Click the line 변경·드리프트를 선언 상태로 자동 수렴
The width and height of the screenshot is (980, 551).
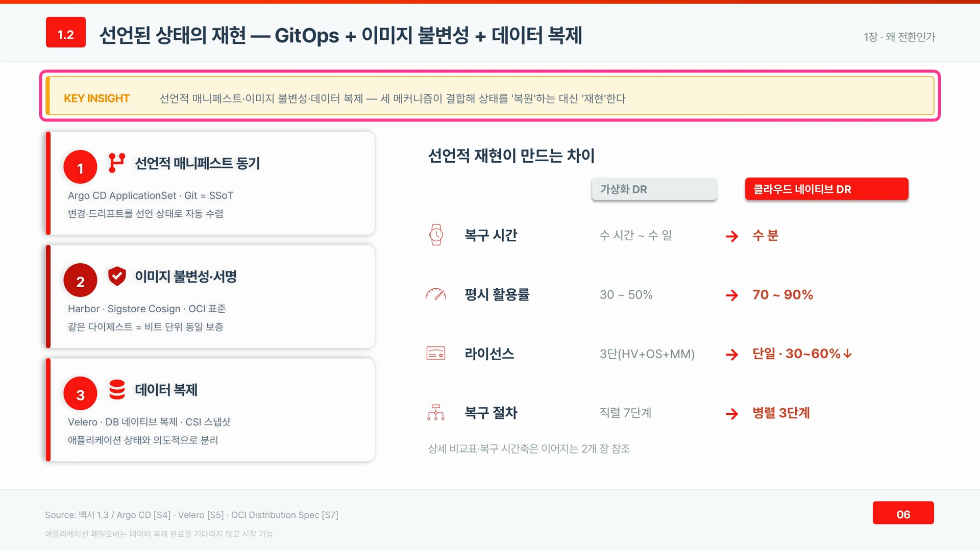(145, 213)
